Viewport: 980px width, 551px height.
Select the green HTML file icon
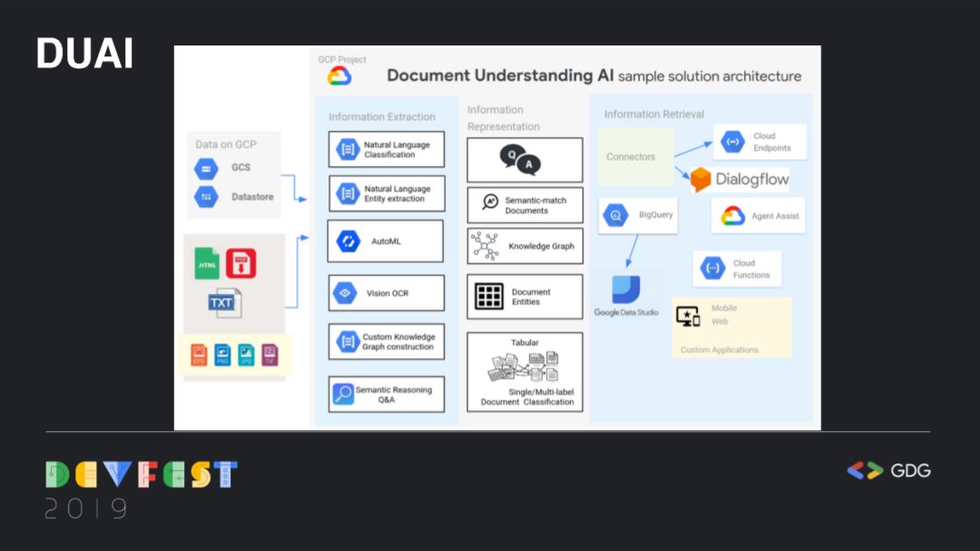coord(207,262)
